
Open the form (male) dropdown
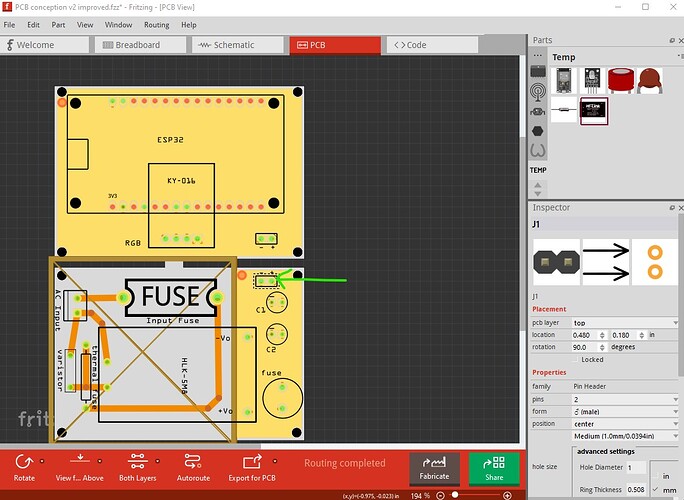click(x=624, y=411)
